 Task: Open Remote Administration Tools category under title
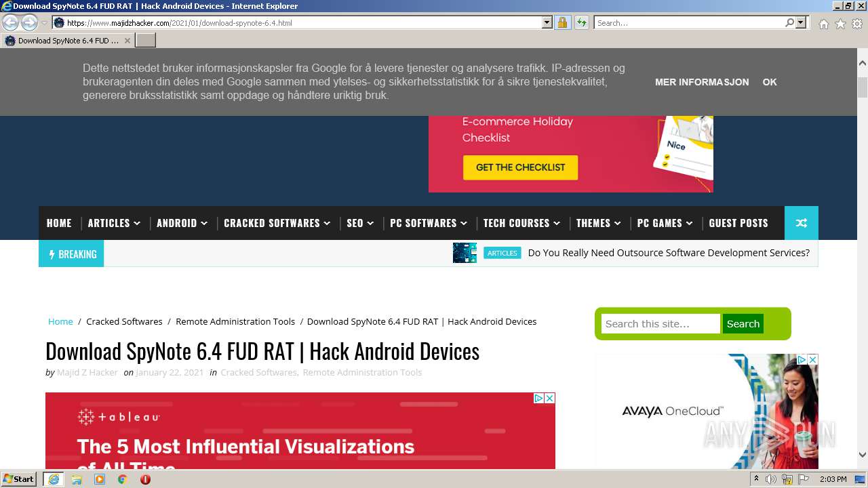362,372
